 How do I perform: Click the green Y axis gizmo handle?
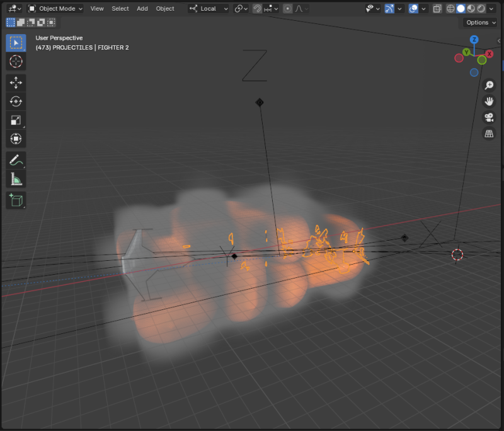pos(466,52)
